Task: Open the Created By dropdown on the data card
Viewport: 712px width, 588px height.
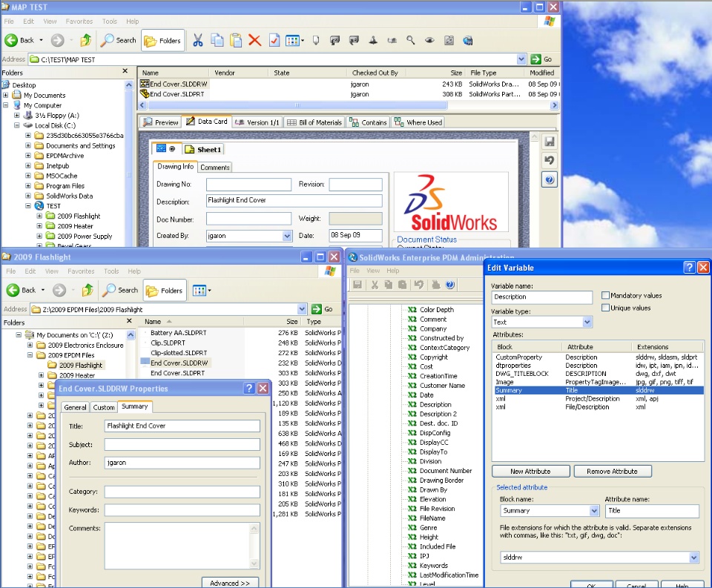Action: (x=287, y=236)
